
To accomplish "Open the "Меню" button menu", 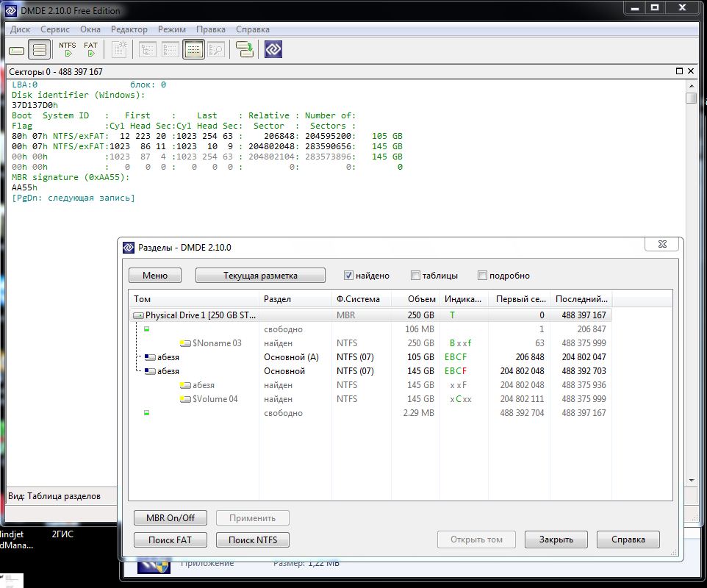I will coord(155,276).
